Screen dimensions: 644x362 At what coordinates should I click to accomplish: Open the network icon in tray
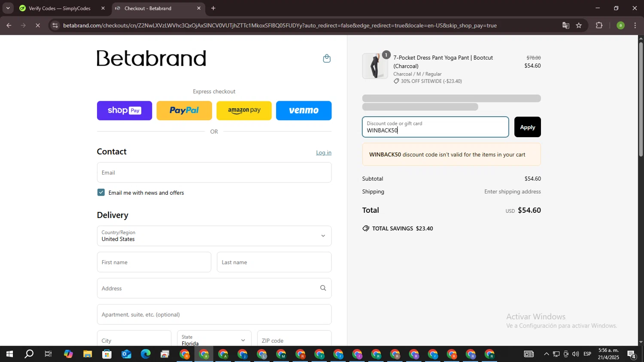point(556,354)
